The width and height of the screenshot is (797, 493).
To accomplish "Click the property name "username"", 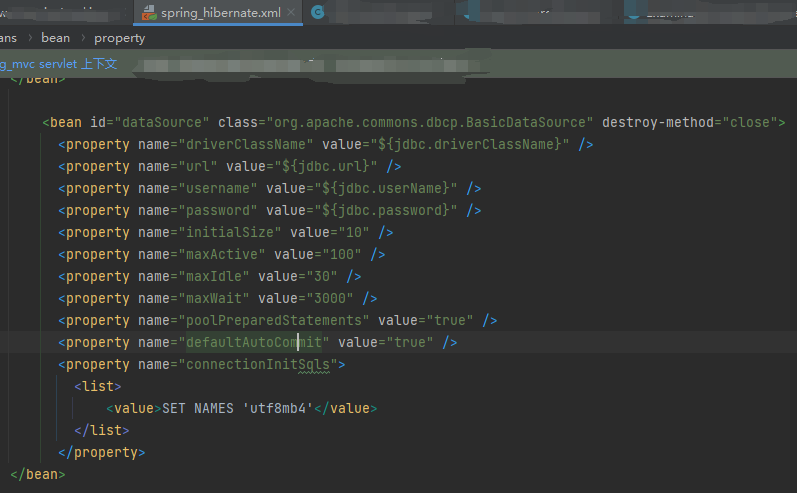I will (218, 189).
